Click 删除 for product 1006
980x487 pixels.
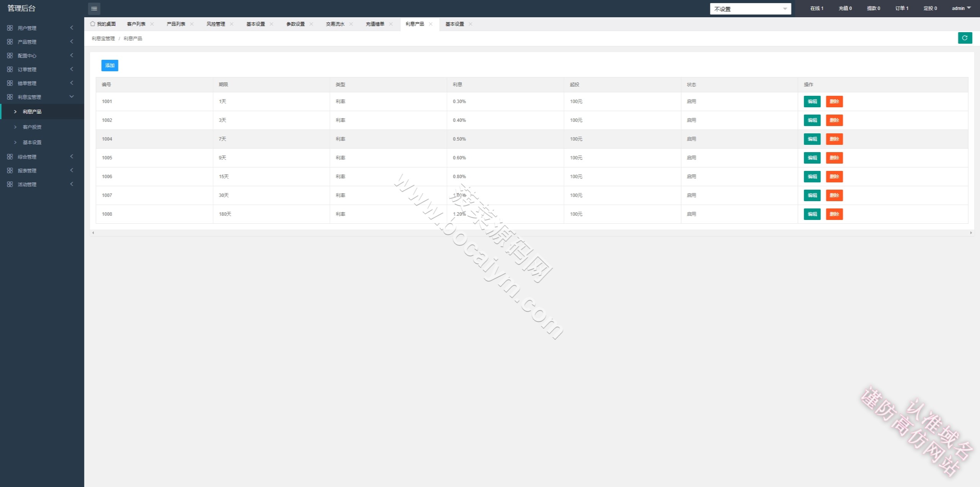(x=835, y=177)
